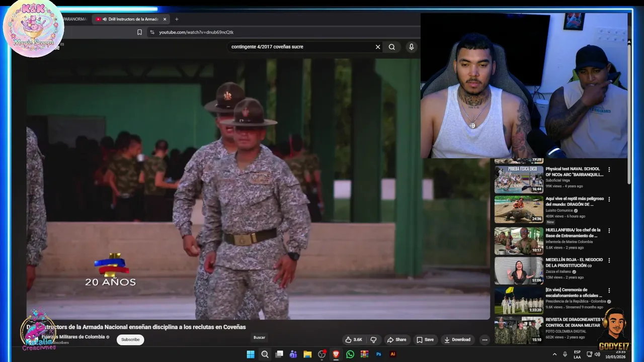Open File Explorer from taskbar
The image size is (644, 362).
point(307,354)
